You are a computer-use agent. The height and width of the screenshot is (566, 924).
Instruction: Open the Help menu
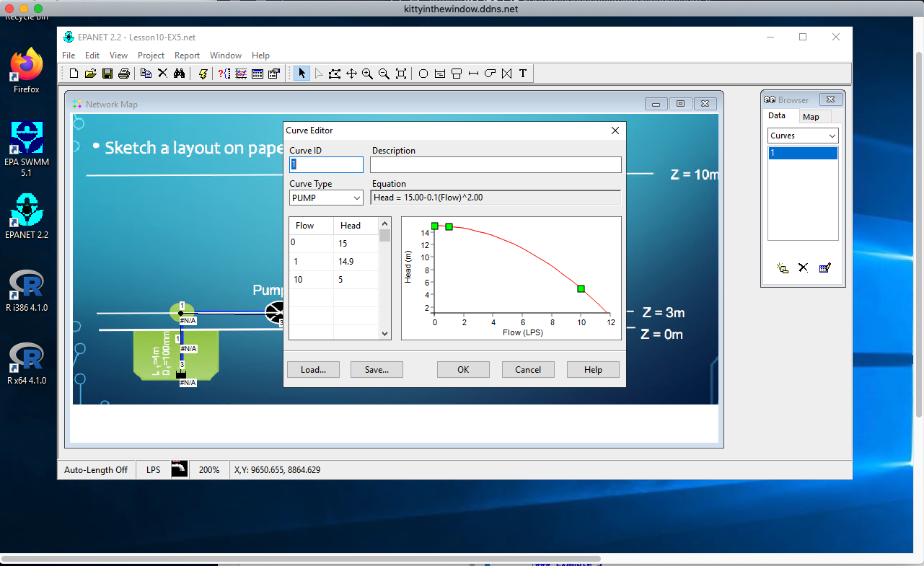pos(260,56)
